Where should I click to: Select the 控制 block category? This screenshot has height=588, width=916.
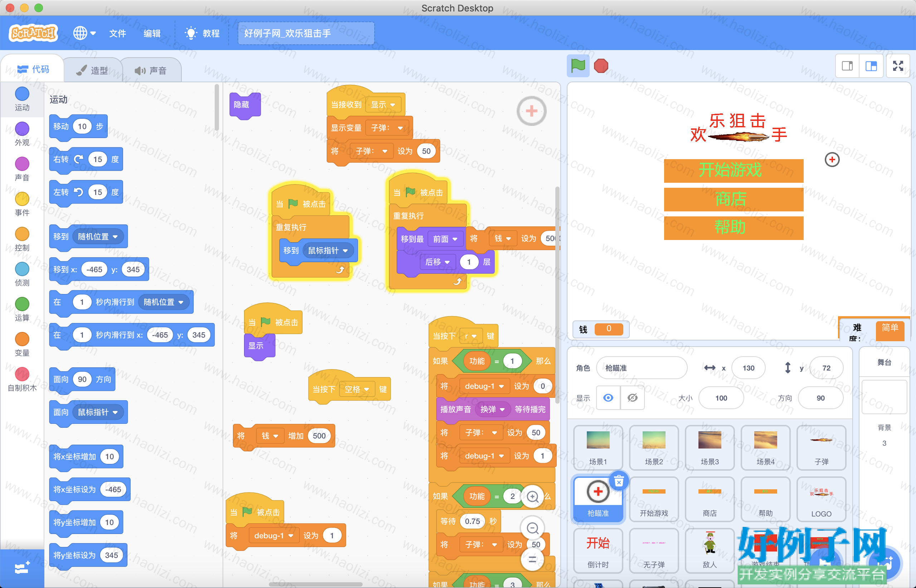[x=22, y=239]
